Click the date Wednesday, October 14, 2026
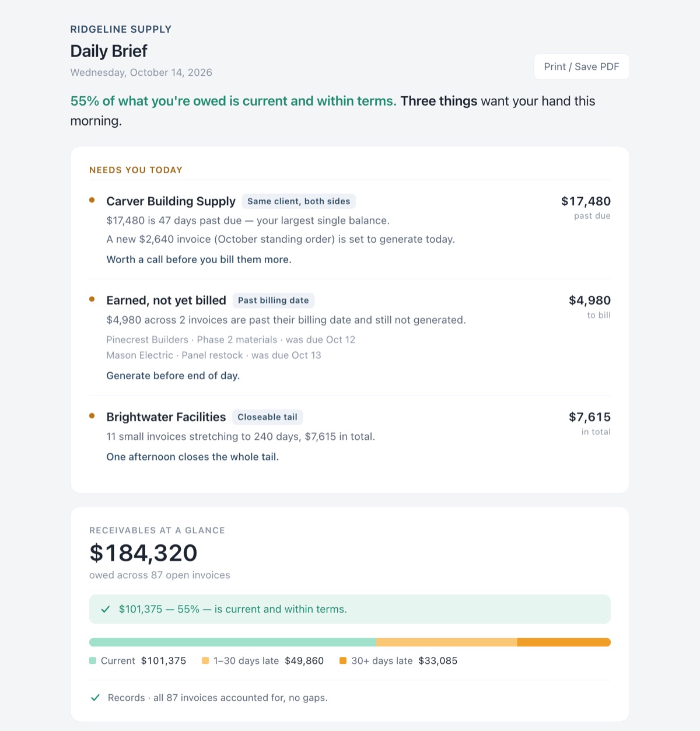Viewport: 700px width, 731px height. coord(141,72)
